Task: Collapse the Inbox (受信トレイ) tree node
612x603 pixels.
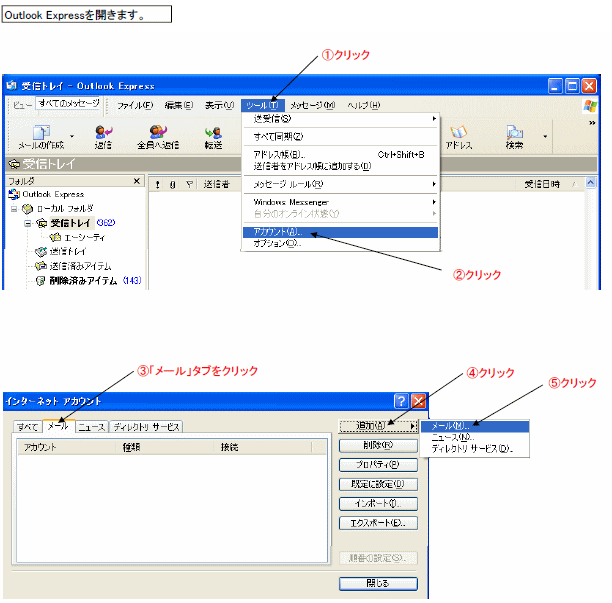Action: [x=27, y=224]
